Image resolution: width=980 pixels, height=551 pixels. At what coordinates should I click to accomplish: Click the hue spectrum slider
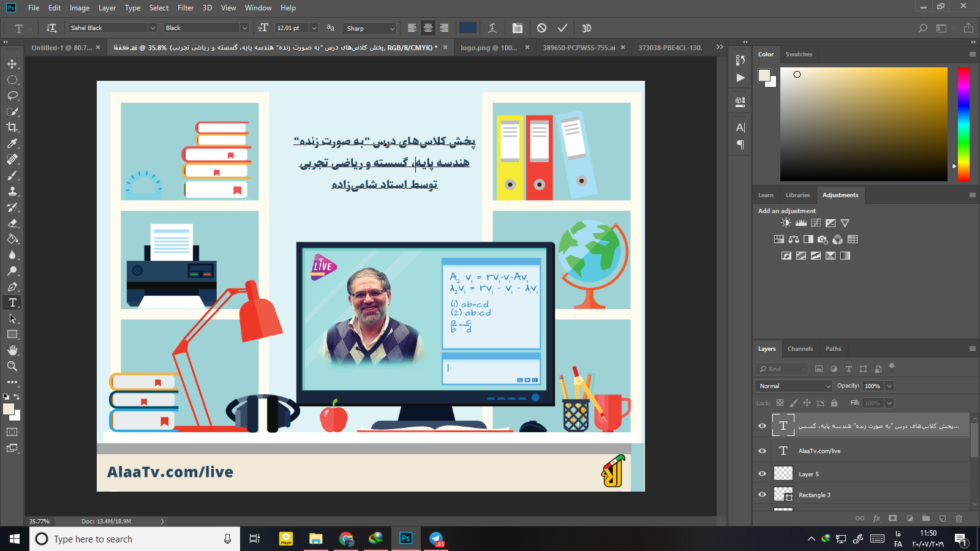pos(963,124)
